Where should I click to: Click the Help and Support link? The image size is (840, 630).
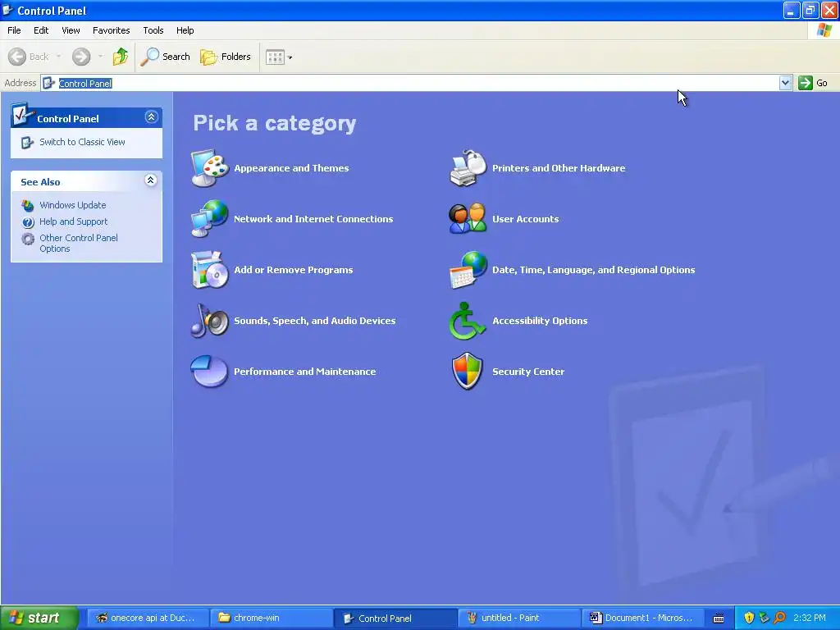73,221
